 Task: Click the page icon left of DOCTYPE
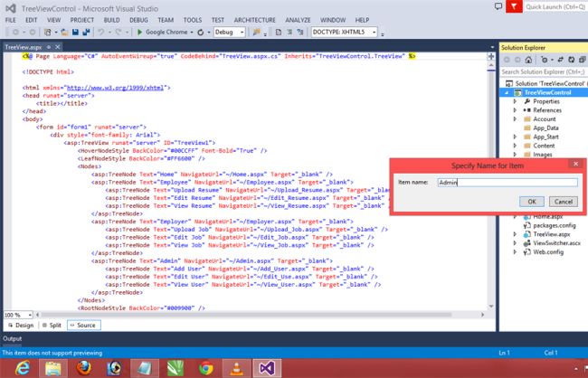(x=279, y=33)
